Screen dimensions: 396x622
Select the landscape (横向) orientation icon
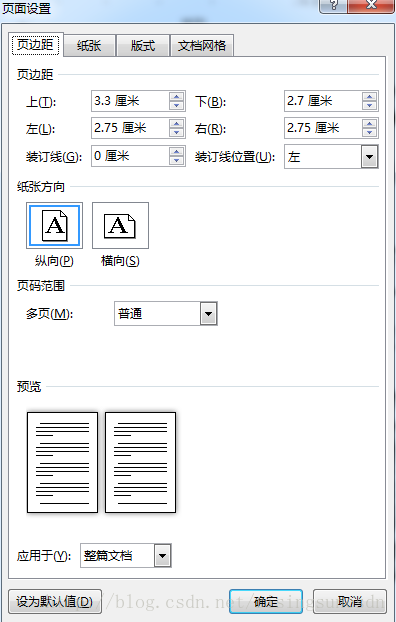pos(120,225)
